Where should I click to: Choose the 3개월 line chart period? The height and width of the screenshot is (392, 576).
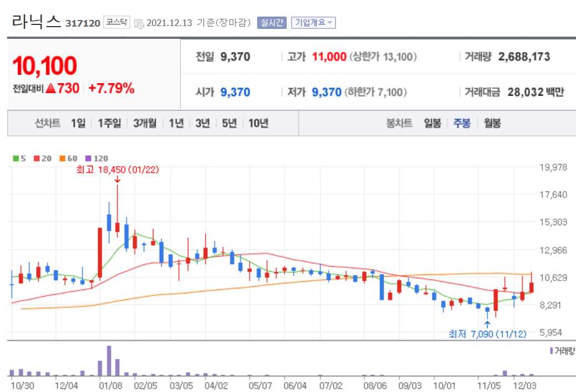pyautogui.click(x=145, y=123)
